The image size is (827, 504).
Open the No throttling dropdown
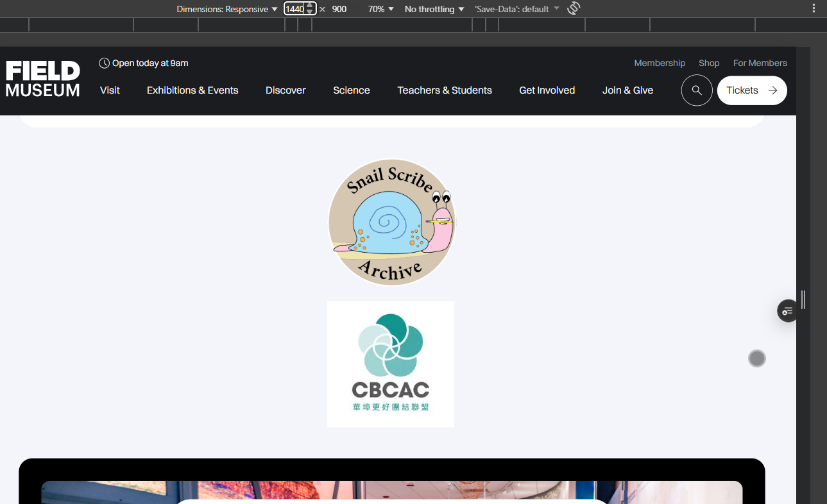434,9
